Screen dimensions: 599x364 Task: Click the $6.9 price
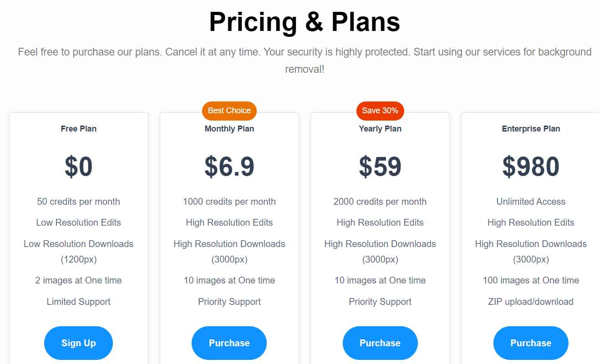point(229,167)
